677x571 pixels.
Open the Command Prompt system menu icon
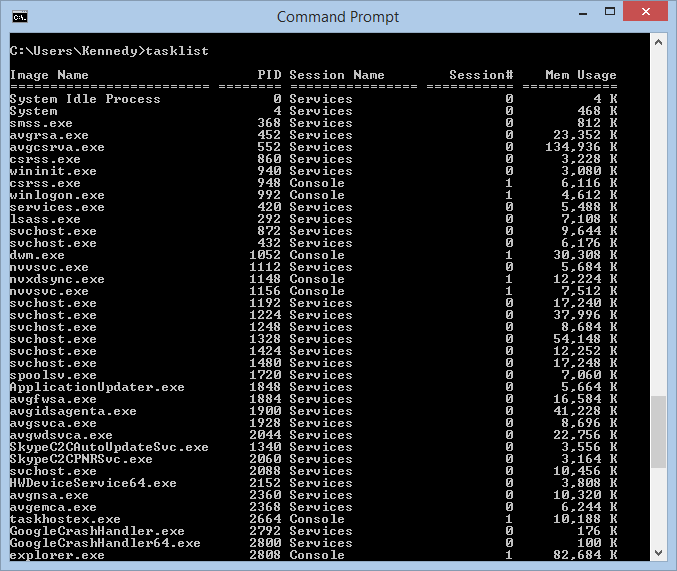pos(20,17)
